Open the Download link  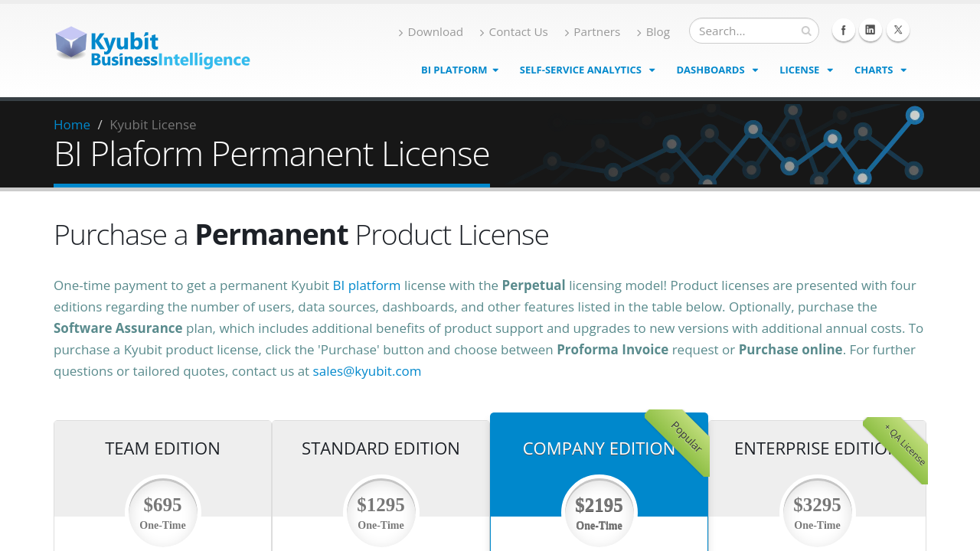point(431,31)
